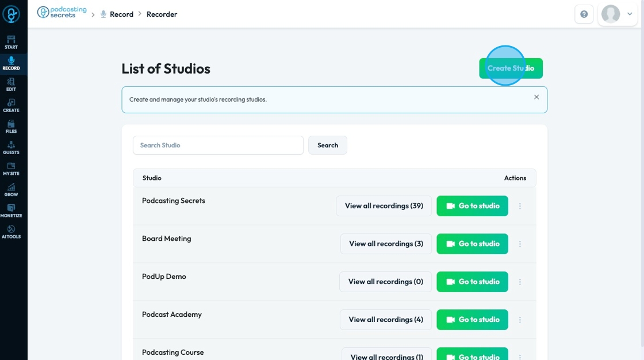
Task: Open the Grow analytics sidebar icon
Action: click(x=11, y=190)
